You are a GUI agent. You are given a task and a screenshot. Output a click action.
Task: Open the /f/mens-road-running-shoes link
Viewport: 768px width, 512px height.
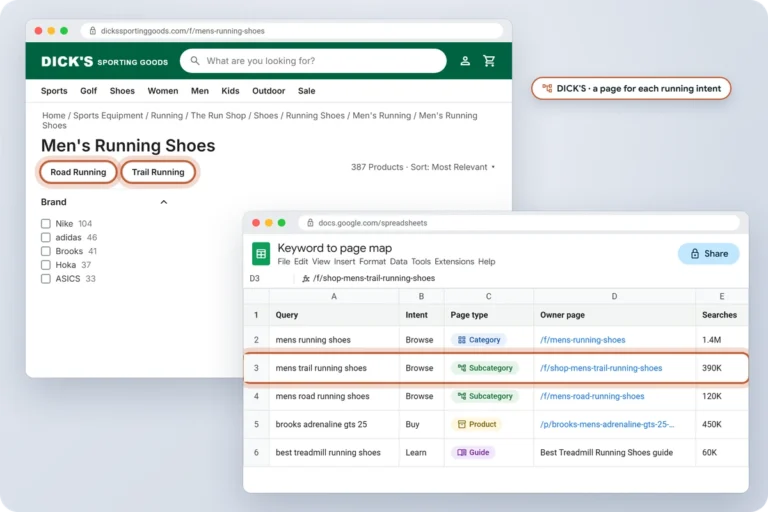click(x=592, y=396)
